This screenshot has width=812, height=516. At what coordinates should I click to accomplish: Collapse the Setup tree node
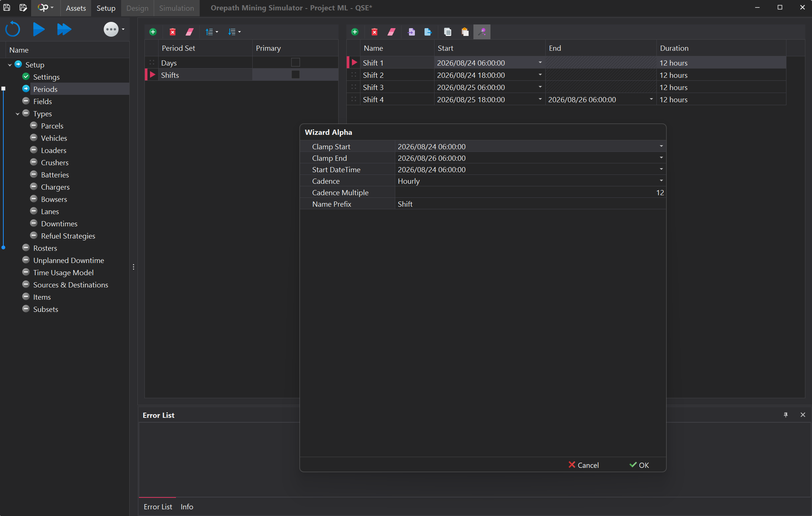(10, 65)
